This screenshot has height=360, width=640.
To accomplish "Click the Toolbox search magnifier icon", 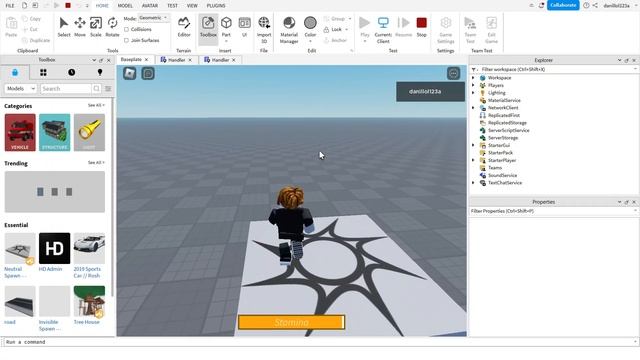I will [x=96, y=89].
